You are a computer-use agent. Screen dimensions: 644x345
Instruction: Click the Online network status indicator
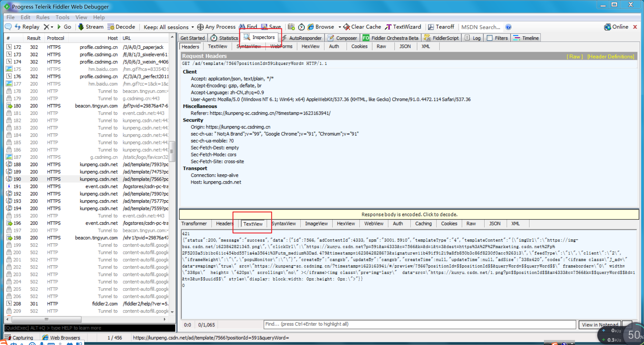616,27
